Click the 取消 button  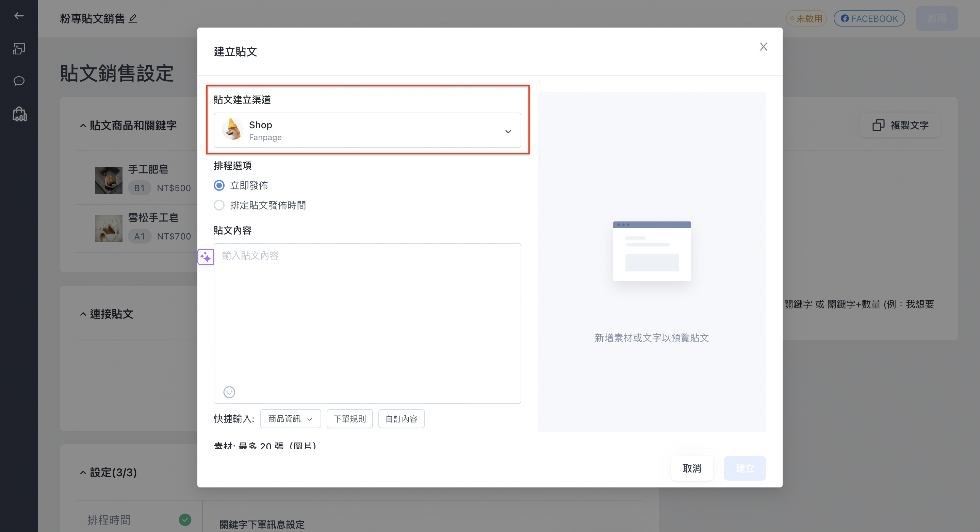[x=692, y=468]
